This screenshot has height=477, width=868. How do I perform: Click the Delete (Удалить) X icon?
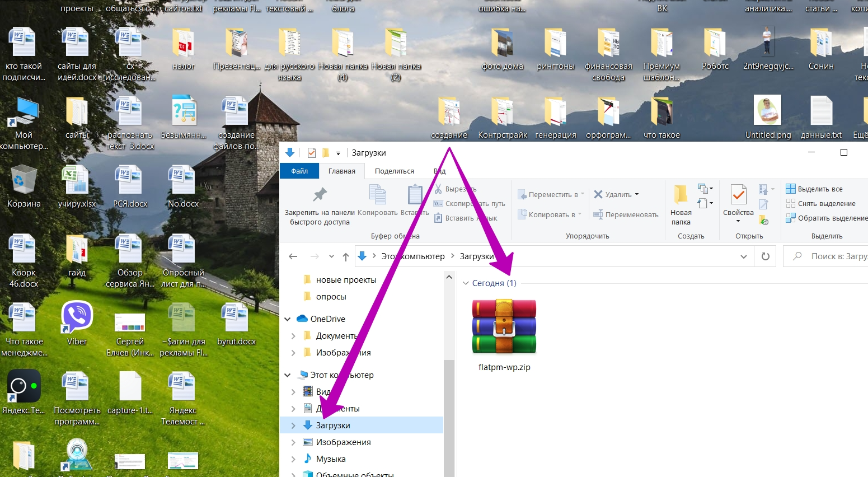point(598,194)
